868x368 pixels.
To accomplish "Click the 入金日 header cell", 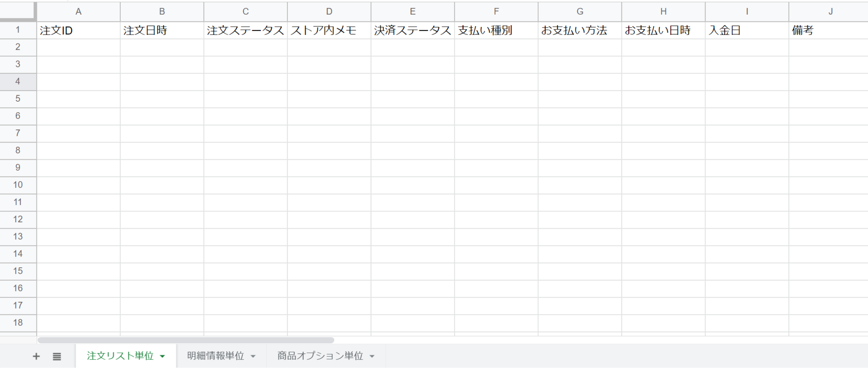I will (747, 30).
